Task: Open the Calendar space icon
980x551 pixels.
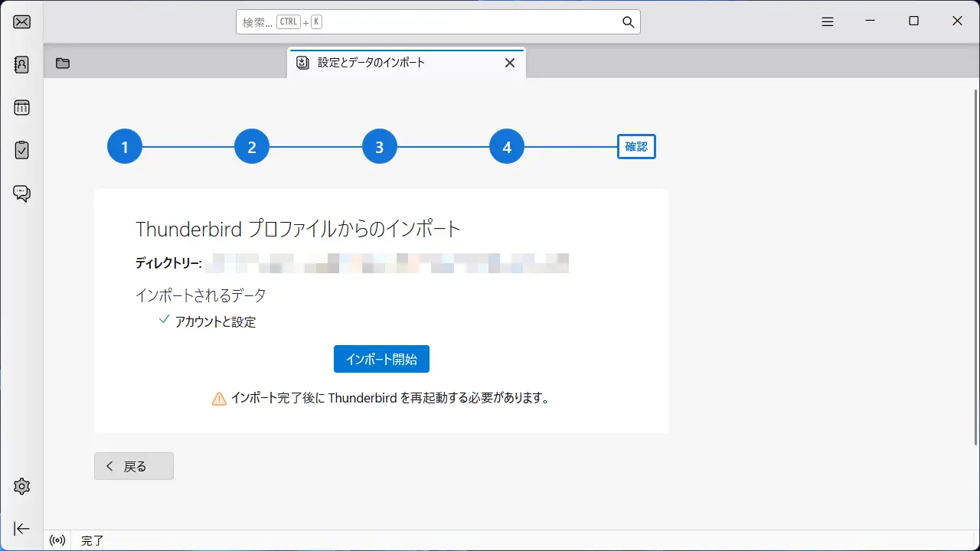Action: point(21,107)
